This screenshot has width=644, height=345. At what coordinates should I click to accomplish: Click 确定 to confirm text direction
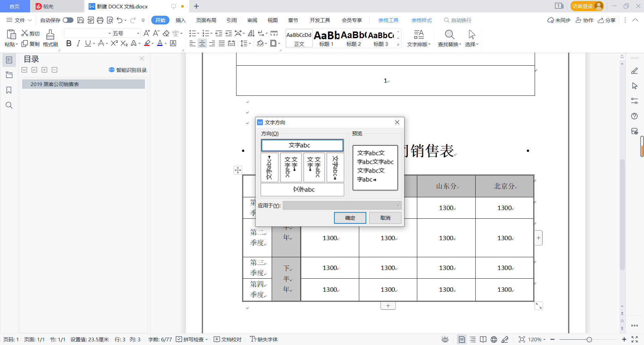pyautogui.click(x=350, y=218)
